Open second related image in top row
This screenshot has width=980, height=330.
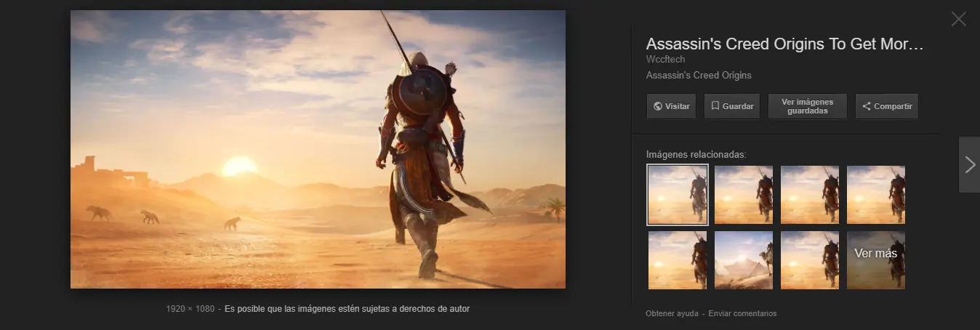pos(744,195)
